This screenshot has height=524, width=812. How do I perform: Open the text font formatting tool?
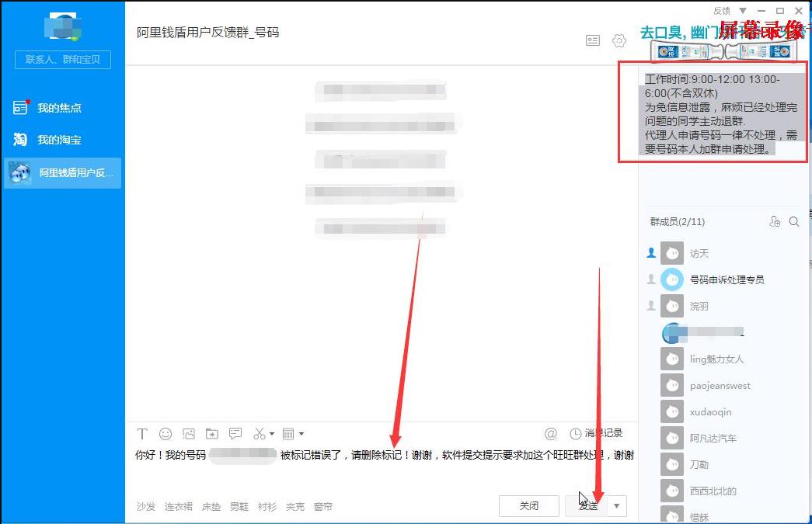click(x=142, y=433)
